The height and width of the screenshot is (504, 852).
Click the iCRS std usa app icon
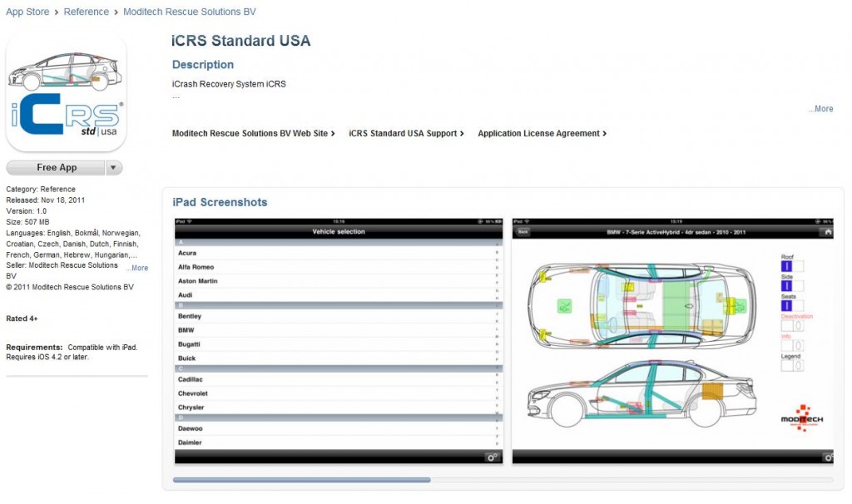67,91
